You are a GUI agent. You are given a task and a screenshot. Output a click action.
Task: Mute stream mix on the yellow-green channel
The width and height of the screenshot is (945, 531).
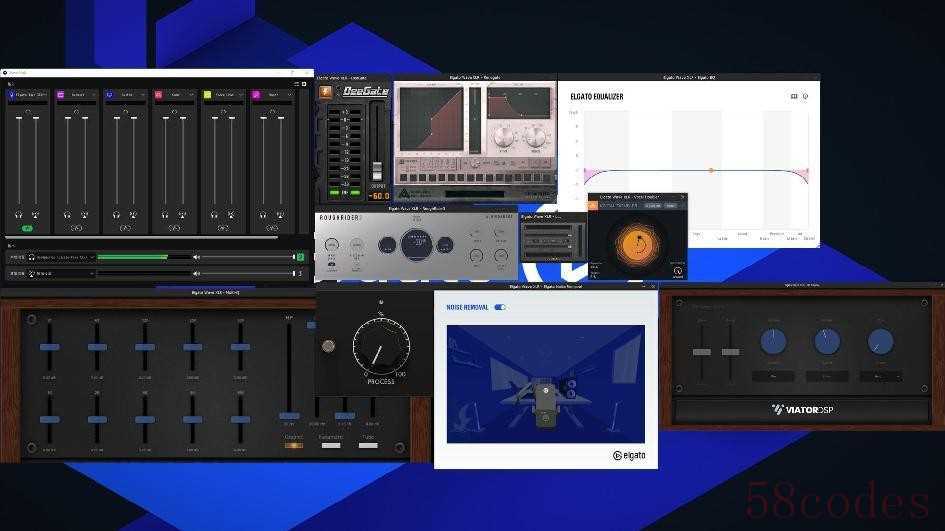coord(231,215)
